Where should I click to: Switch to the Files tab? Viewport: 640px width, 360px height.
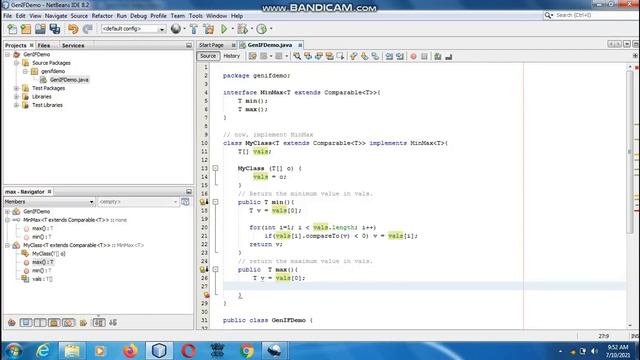[44, 45]
